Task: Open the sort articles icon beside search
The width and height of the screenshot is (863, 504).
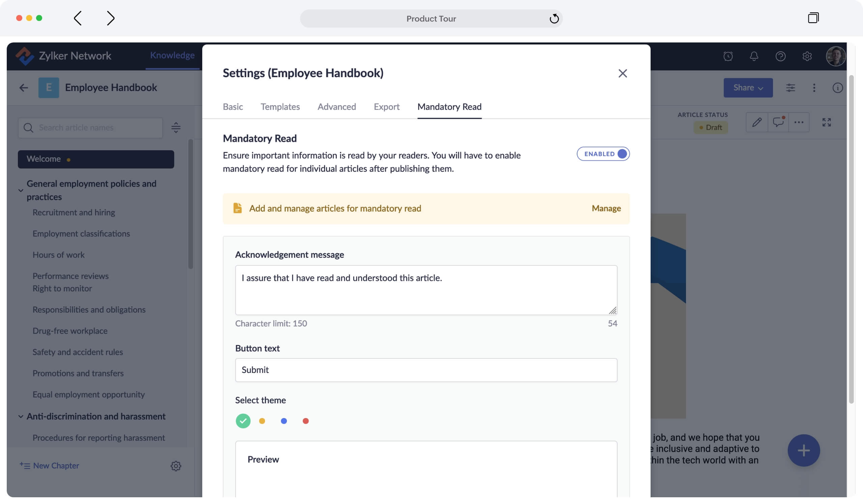Action: coord(176,128)
